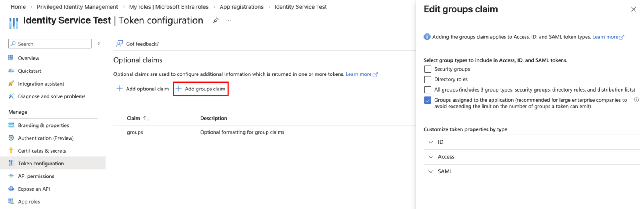The width and height of the screenshot is (644, 209).
Task: Collapse the sidebar menu with double chevron
Action: pyautogui.click(x=99, y=44)
